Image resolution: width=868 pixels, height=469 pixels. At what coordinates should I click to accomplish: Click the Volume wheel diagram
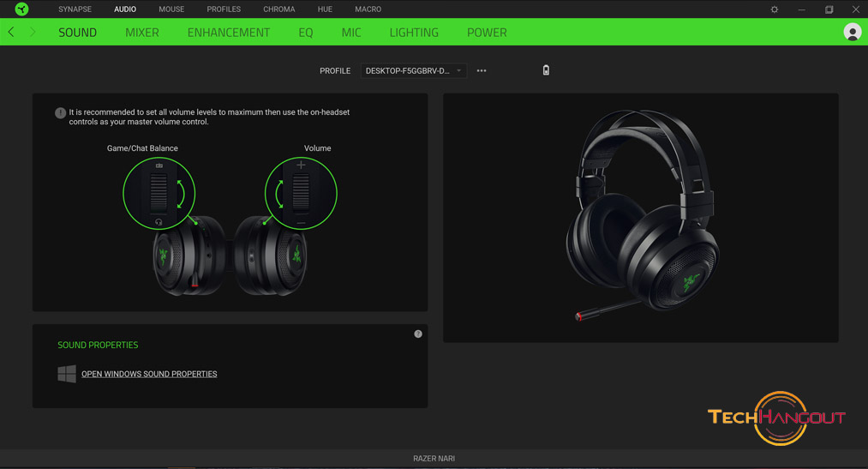coord(301,193)
